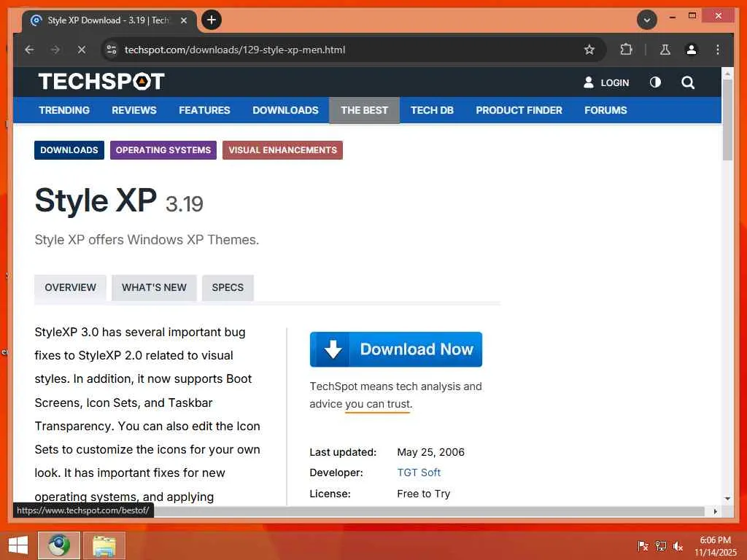Image resolution: width=747 pixels, height=560 pixels.
Task: Click the 'you can trust' underlined text
Action: point(379,404)
